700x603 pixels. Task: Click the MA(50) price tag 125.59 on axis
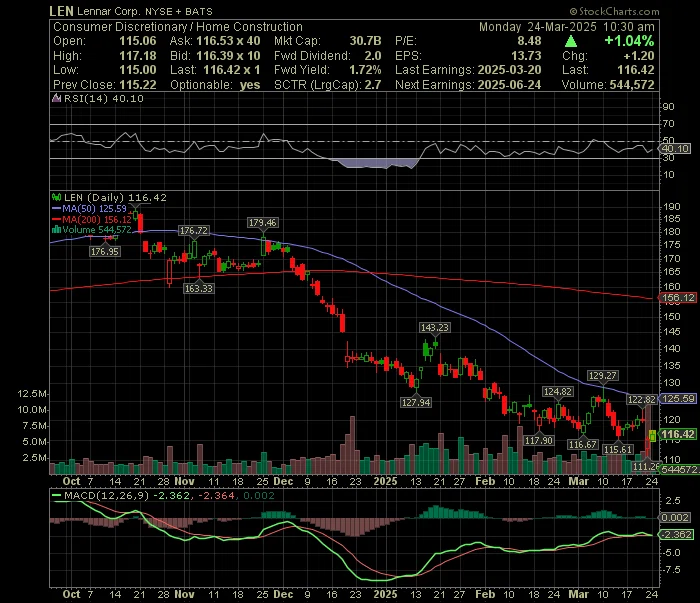point(678,399)
